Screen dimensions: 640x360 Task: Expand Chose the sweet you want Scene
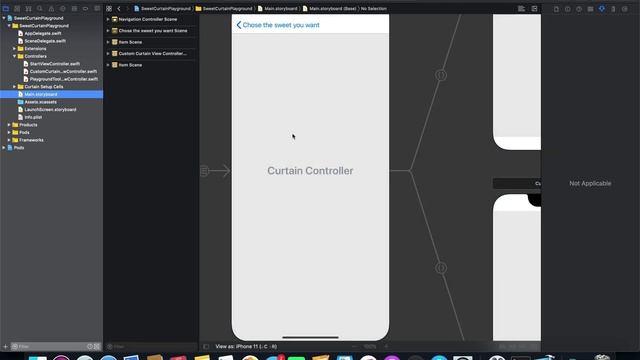108,31
